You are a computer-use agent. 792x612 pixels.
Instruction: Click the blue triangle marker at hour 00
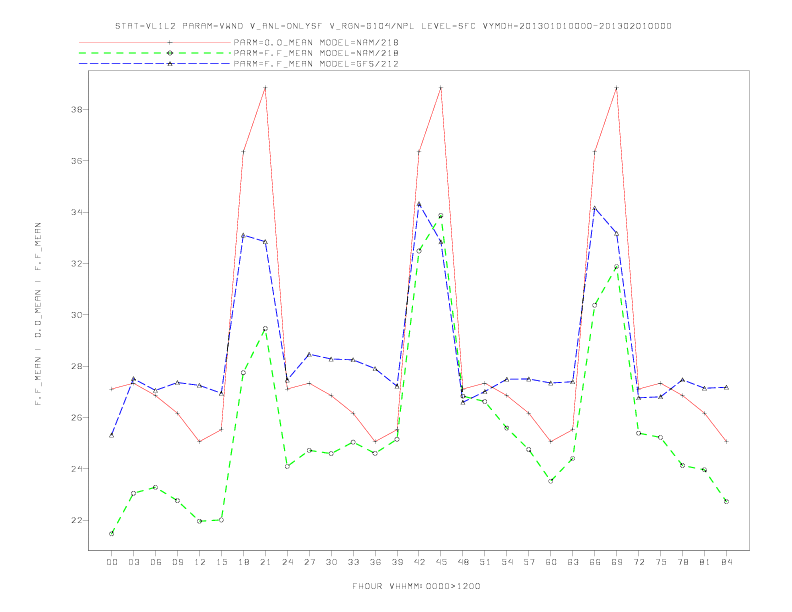[112, 435]
